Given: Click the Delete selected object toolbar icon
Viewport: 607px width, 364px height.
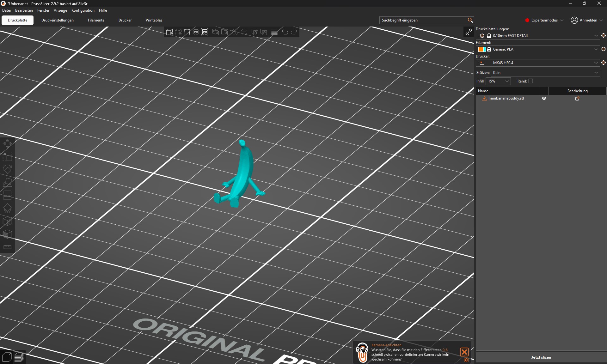Looking at the screenshot, I should pos(178,32).
